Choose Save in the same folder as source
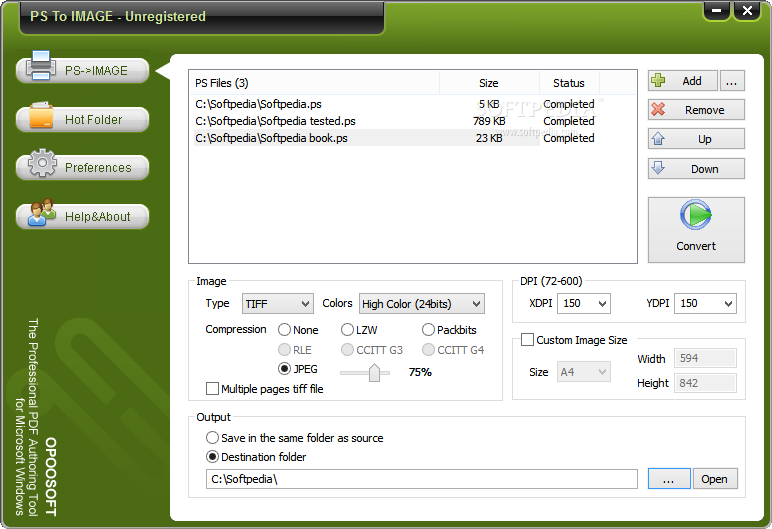This screenshot has width=772, height=529. click(x=294, y=437)
